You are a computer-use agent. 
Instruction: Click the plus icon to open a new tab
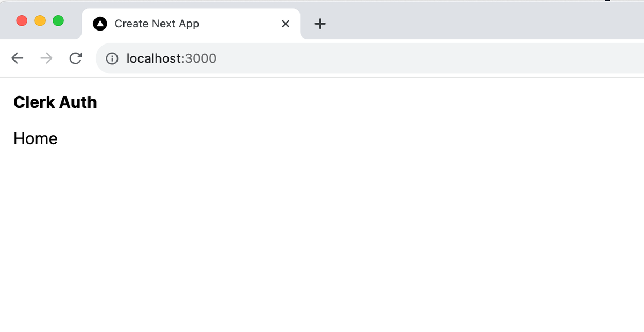point(320,24)
